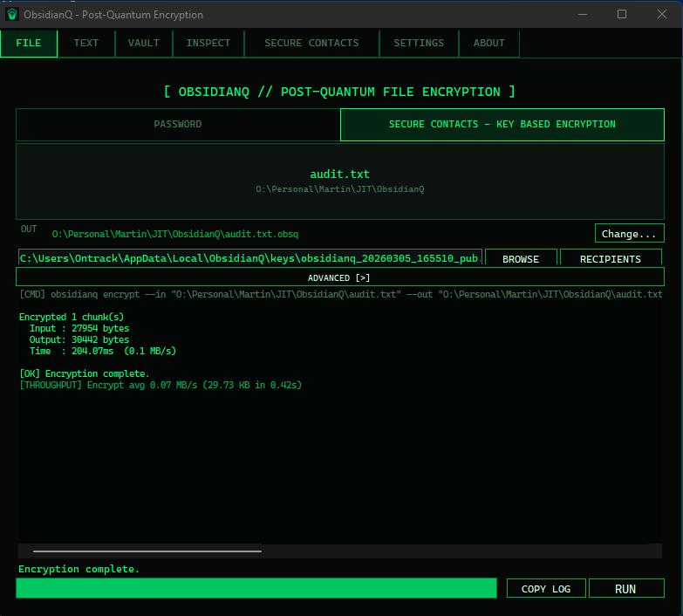Screen dimensions: 683x616
Task: Click the RUN button
Action: [626, 589]
